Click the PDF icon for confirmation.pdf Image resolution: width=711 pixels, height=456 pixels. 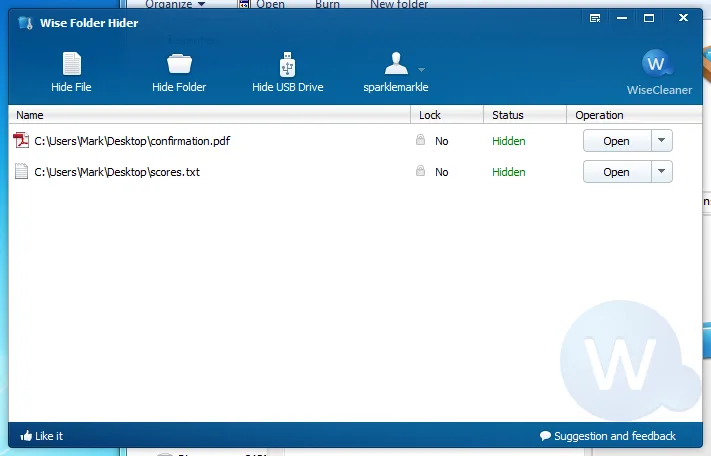click(x=21, y=141)
